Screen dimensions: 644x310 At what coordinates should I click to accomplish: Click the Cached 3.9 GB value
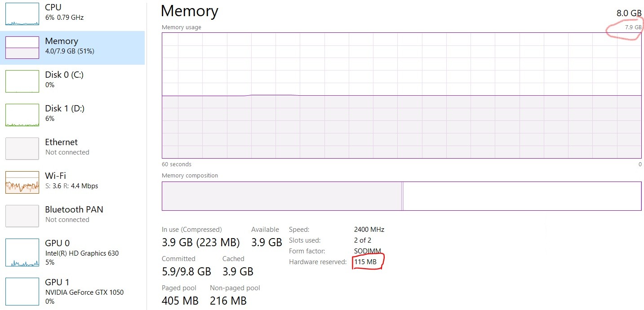pos(238,272)
